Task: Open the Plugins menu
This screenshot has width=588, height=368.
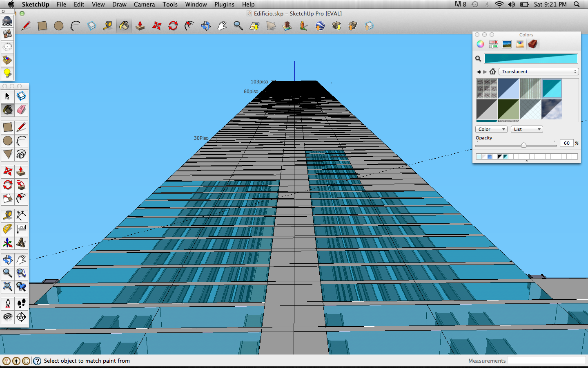Action: click(x=224, y=4)
